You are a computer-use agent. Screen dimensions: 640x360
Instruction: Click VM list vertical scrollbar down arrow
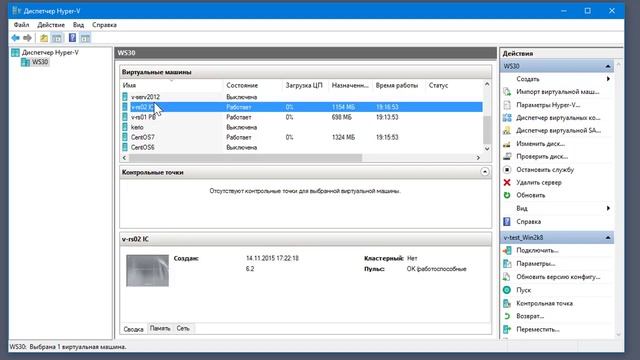point(487,149)
